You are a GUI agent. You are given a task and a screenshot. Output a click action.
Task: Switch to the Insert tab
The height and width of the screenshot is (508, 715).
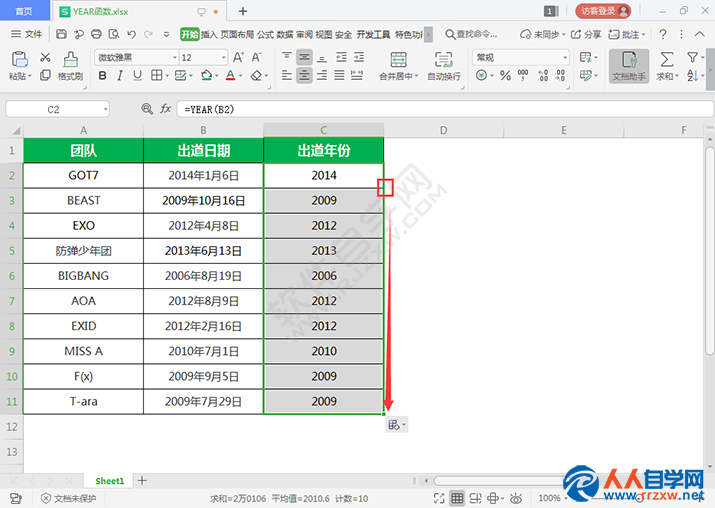(209, 35)
